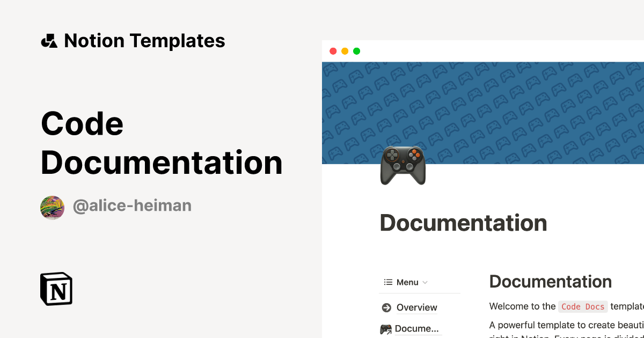Image resolution: width=644 pixels, height=338 pixels.
Task: Click the Documentation page title heading
Action: coord(463,223)
